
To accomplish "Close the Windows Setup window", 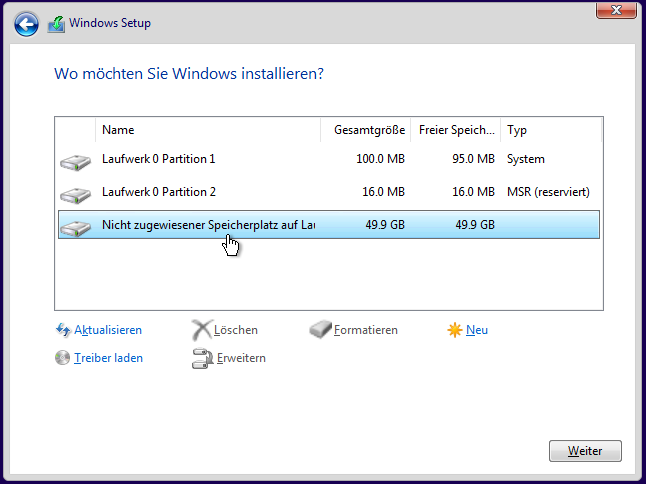I will (616, 10).
